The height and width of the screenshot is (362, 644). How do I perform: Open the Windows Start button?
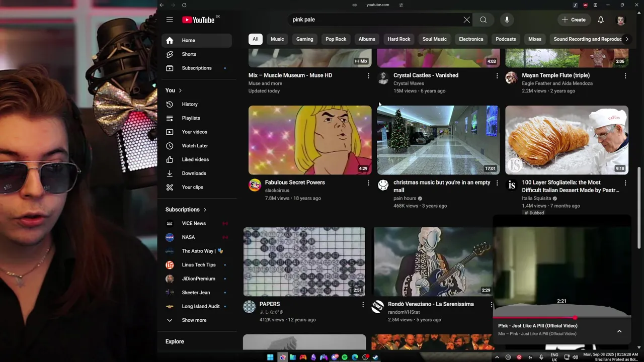tap(270, 357)
